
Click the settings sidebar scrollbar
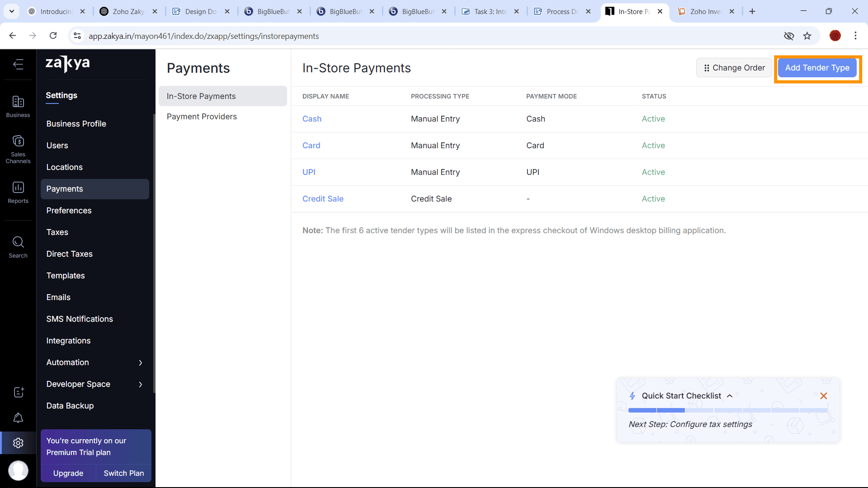point(154,253)
